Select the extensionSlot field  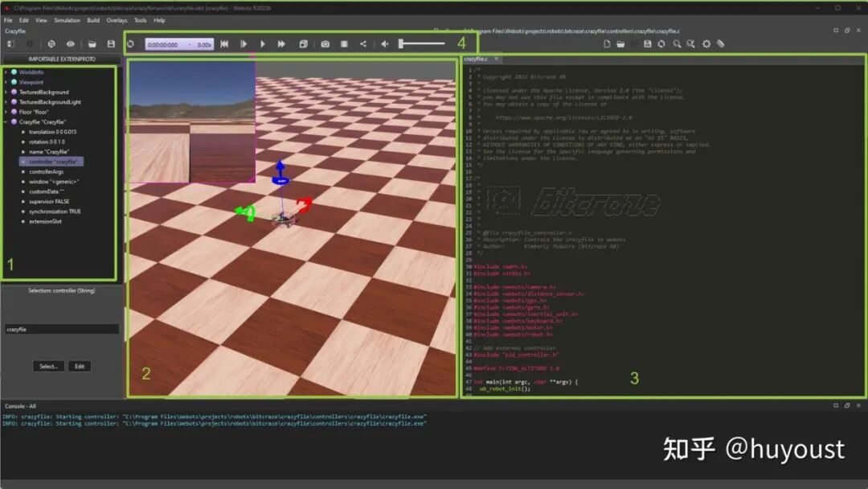click(45, 221)
